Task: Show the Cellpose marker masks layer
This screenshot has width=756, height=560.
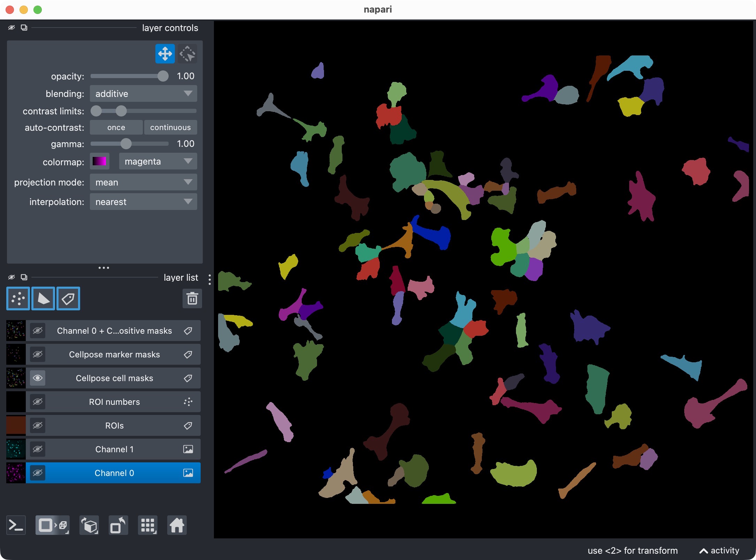Action: click(x=38, y=354)
